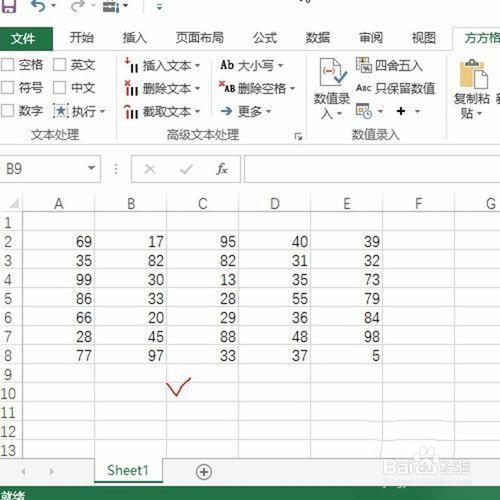Expand the 删除空格 dropdown arrow
This screenshot has height=500, width=500.
pyautogui.click(x=292, y=88)
